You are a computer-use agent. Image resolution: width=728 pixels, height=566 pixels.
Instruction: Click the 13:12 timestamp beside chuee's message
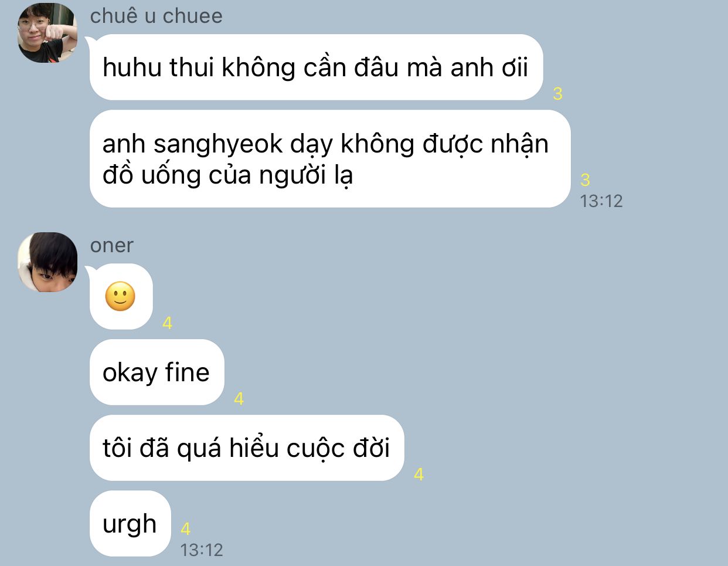click(x=601, y=201)
